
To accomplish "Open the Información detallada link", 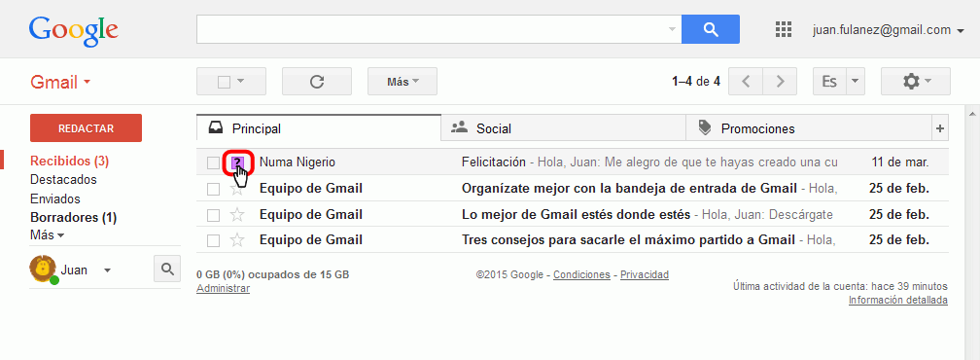I will click(897, 300).
